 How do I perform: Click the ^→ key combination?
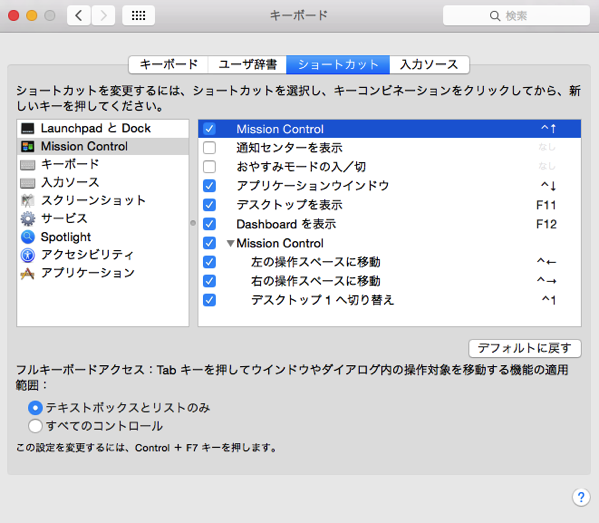547,281
